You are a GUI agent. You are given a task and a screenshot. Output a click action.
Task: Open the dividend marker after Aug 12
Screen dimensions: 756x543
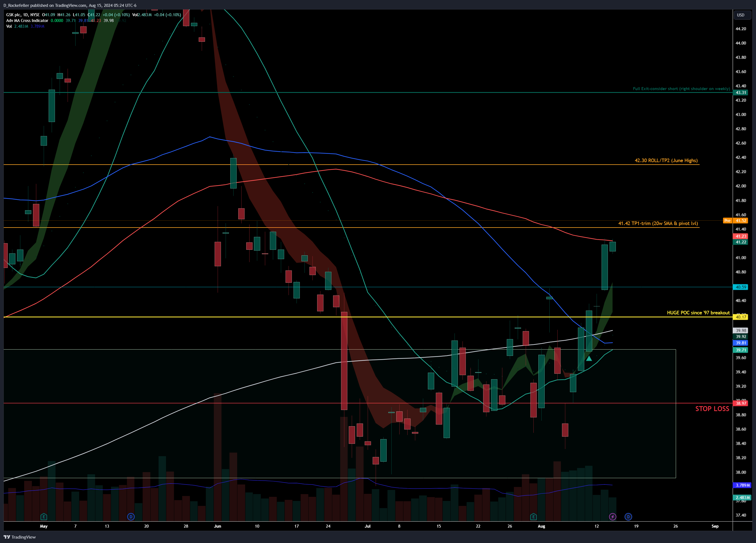click(x=628, y=517)
